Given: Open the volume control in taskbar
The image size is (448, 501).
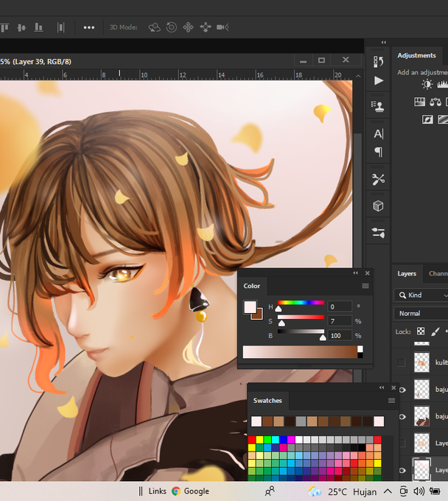Looking at the screenshot, I should pos(419,491).
